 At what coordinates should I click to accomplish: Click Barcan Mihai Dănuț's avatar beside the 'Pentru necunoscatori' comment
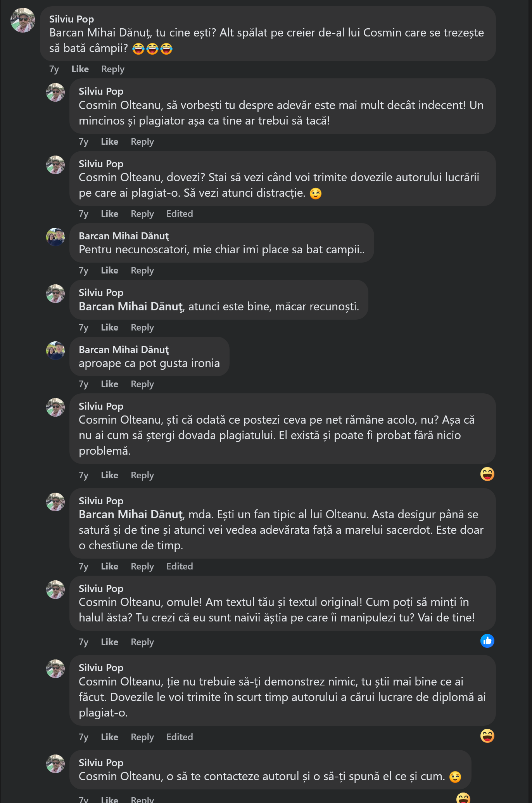point(55,237)
